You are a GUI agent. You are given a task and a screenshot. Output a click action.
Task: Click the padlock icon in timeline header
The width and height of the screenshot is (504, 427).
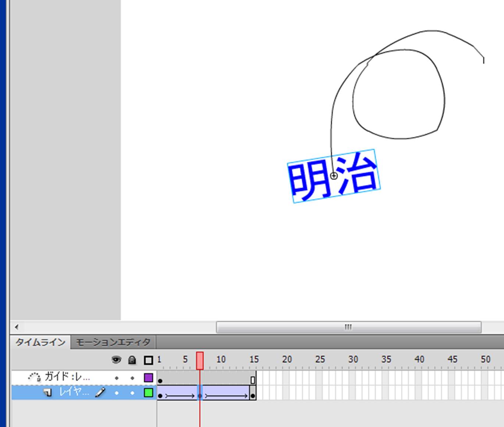point(132,360)
